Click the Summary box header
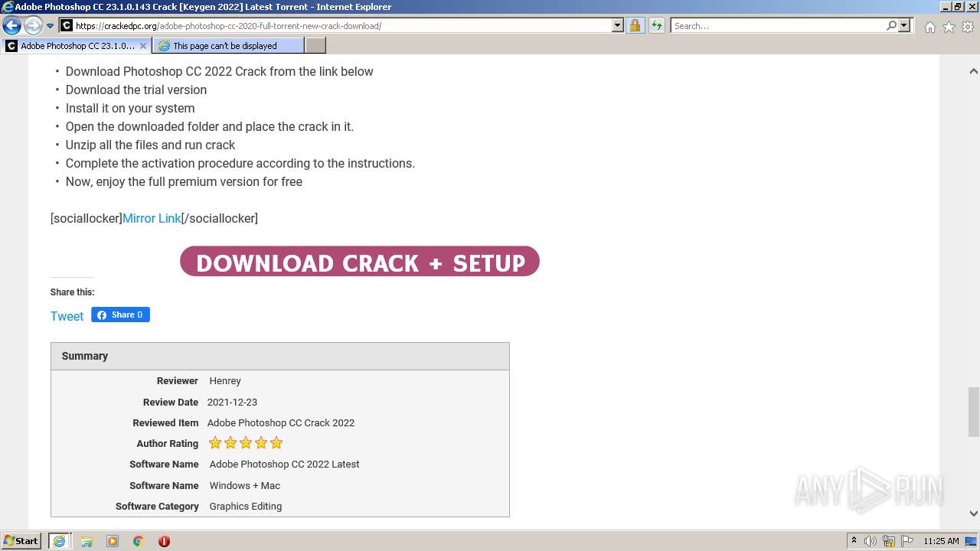The height and width of the screenshot is (551, 980). pos(280,356)
